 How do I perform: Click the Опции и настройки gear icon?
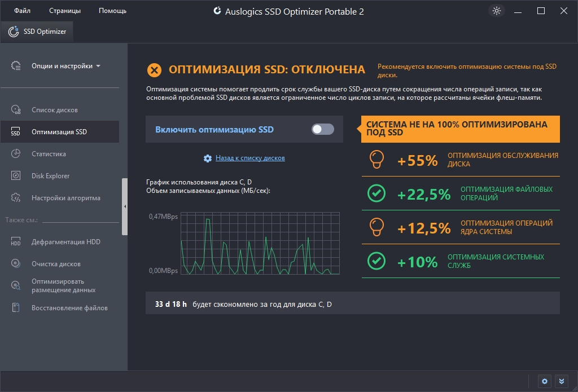click(x=16, y=65)
